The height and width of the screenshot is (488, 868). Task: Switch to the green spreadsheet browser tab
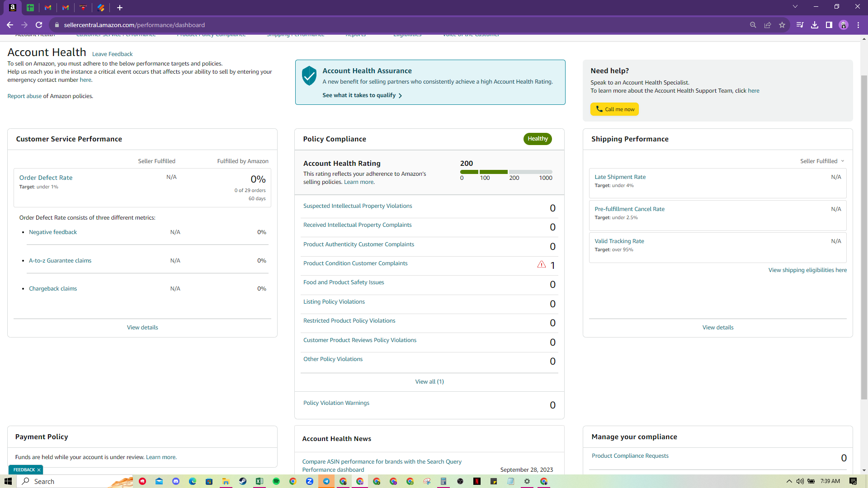click(30, 7)
